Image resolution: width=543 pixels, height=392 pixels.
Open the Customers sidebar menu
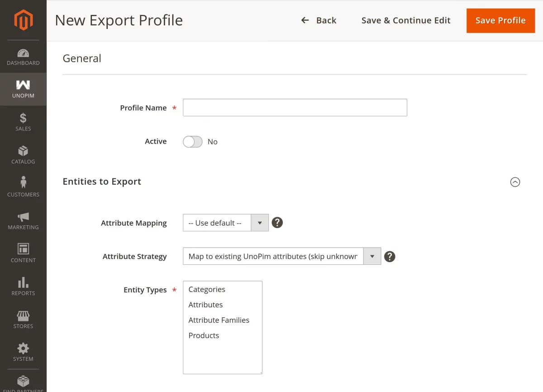pos(23,188)
